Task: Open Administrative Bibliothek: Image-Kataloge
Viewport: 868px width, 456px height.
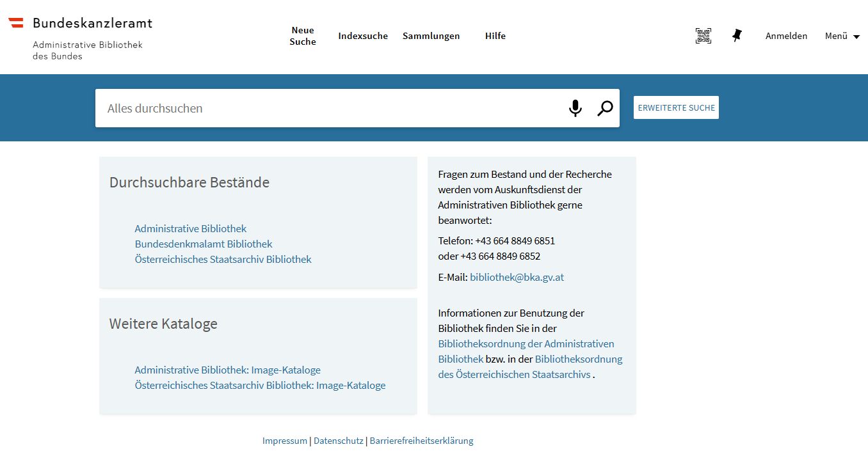Action: [227, 370]
